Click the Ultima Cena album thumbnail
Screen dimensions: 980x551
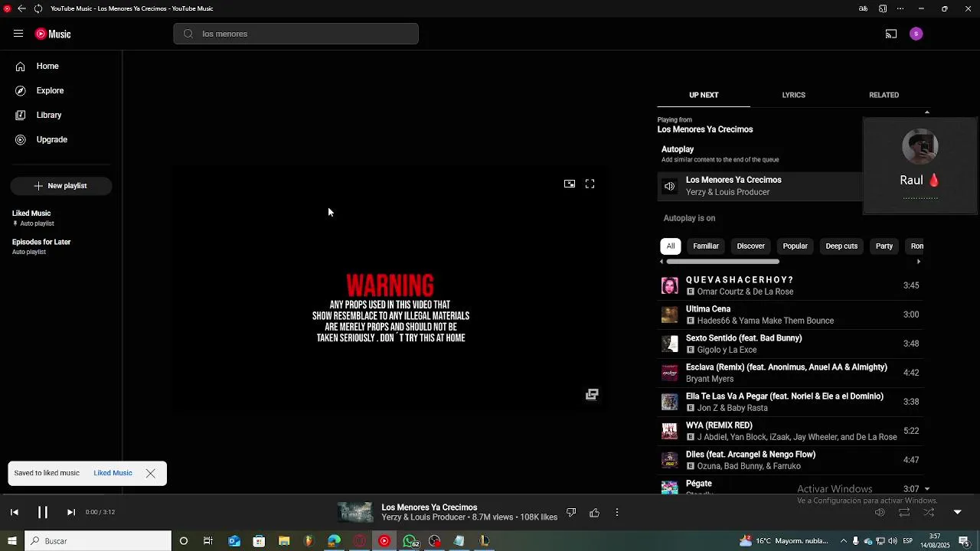point(670,315)
